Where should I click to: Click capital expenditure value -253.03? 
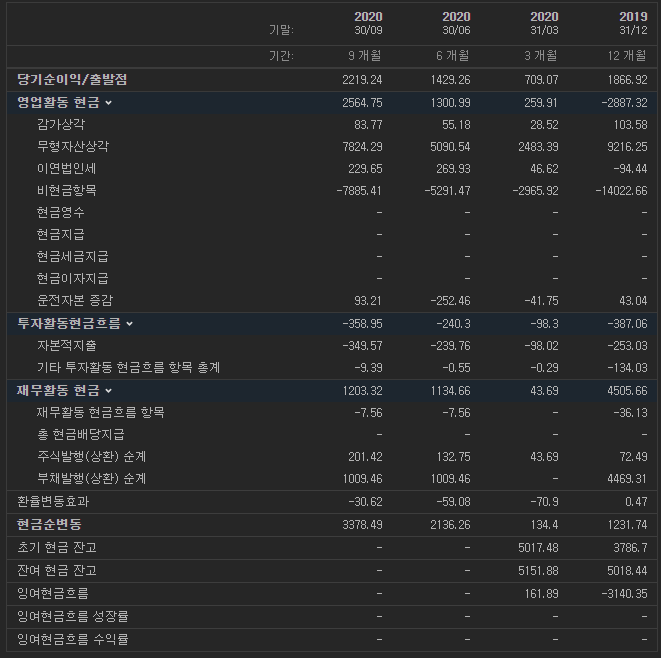click(x=627, y=346)
